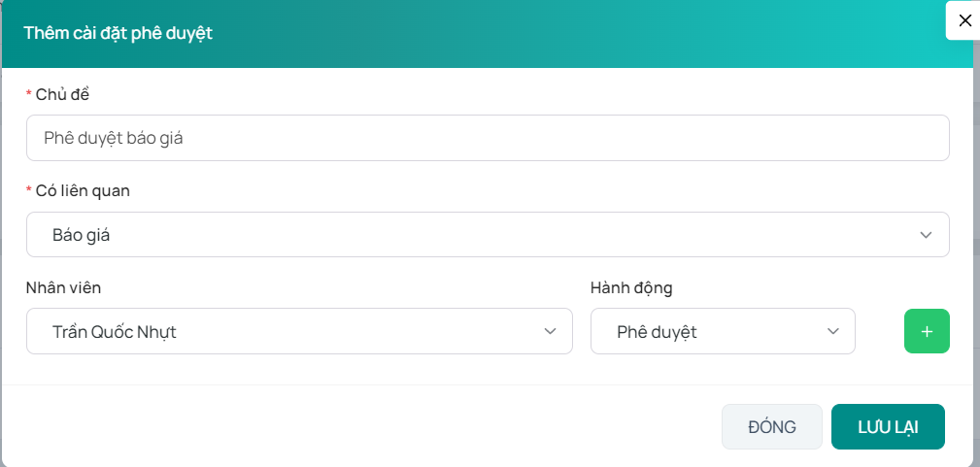Click the 'Nhân viên' field label
980x467 pixels.
[63, 287]
